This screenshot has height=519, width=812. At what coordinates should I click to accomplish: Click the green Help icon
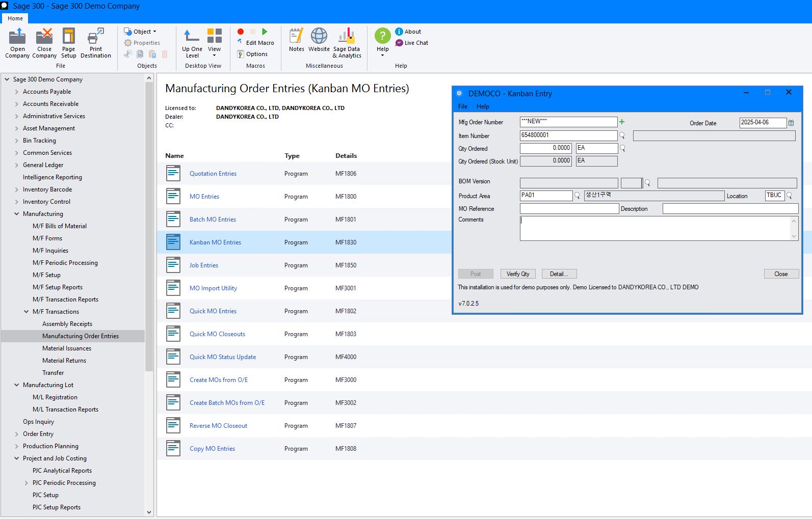383,36
